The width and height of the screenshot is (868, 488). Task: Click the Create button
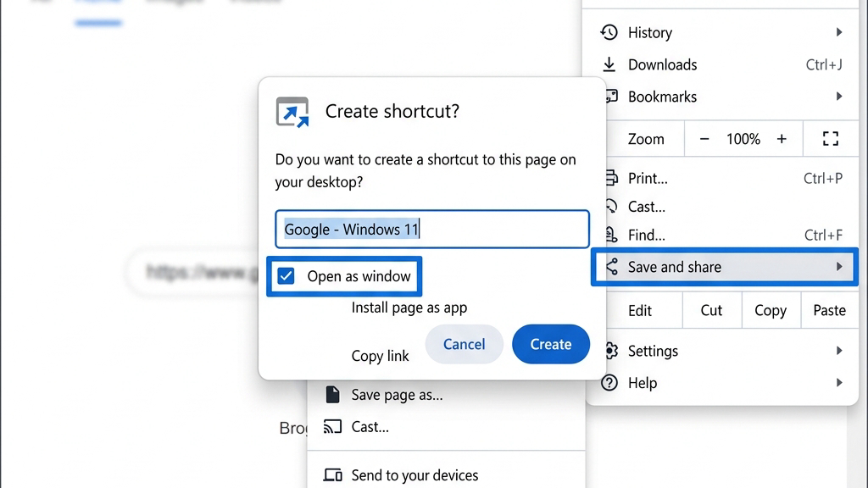coord(551,344)
